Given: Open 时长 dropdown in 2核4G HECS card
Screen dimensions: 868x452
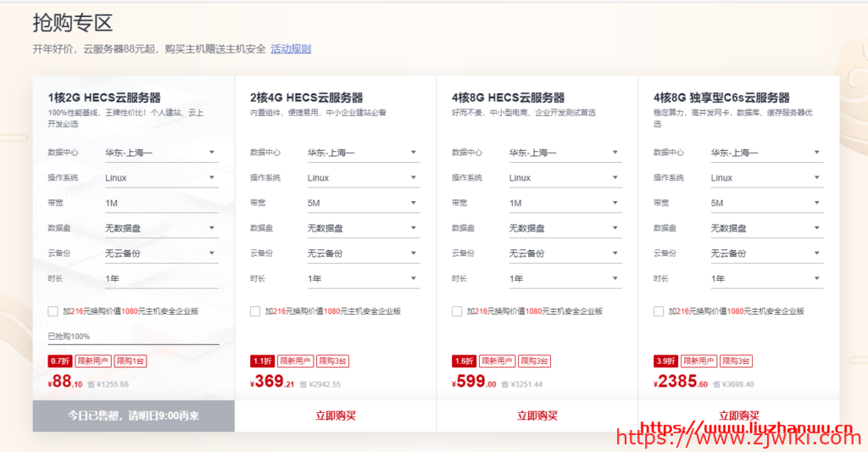Looking at the screenshot, I should click(x=364, y=279).
